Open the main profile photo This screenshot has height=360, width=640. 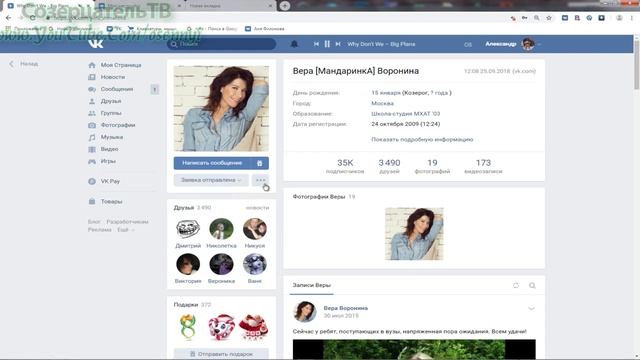(x=221, y=109)
